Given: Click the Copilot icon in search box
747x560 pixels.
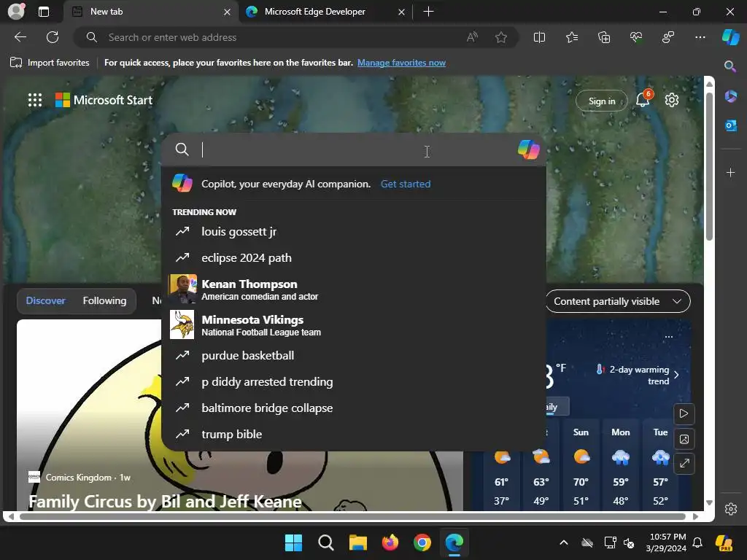Looking at the screenshot, I should [x=529, y=149].
